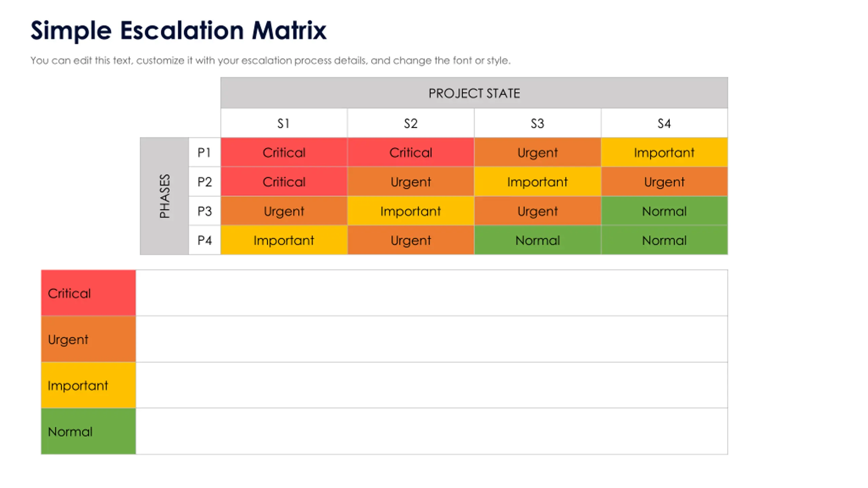Screen dimensions: 868x488
Task: Select the Important cell at P3 and S2
Action: (411, 211)
